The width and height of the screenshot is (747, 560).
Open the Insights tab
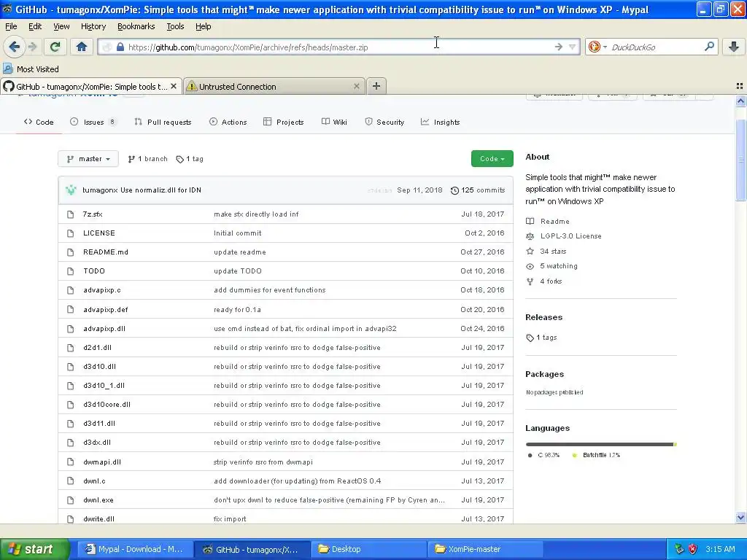pyautogui.click(x=440, y=122)
